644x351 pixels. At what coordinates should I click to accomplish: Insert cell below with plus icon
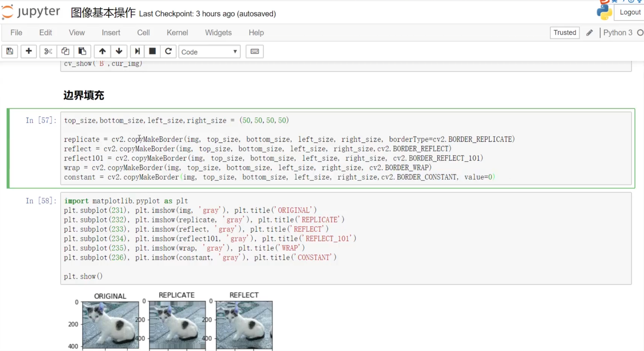[x=28, y=51]
